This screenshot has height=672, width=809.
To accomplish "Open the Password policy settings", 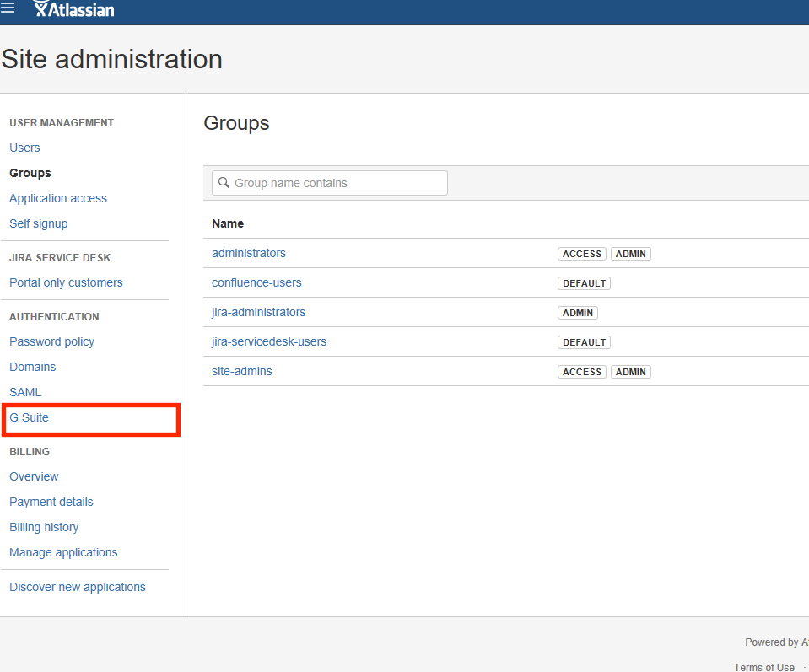I will (x=51, y=341).
